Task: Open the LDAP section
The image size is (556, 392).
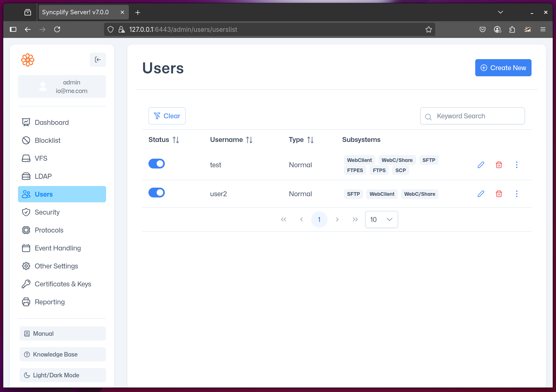Action: (43, 176)
